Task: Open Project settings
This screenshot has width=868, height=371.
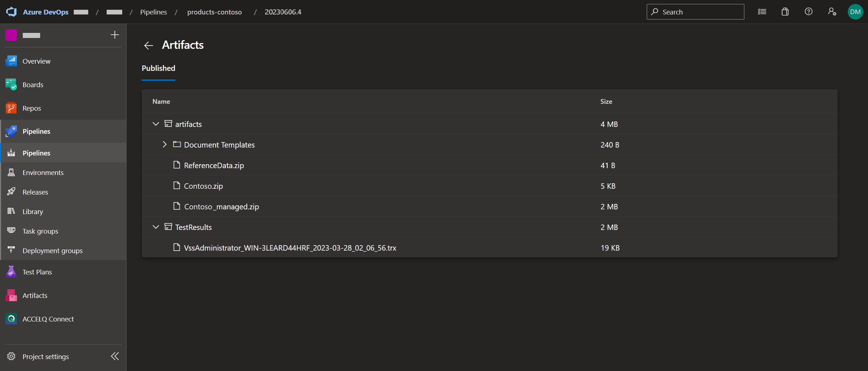Action: point(46,357)
